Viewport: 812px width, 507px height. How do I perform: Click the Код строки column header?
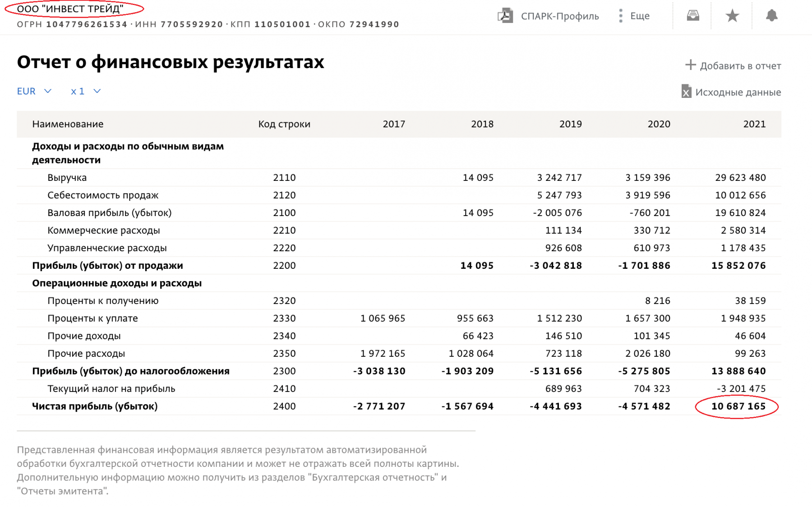tap(284, 124)
